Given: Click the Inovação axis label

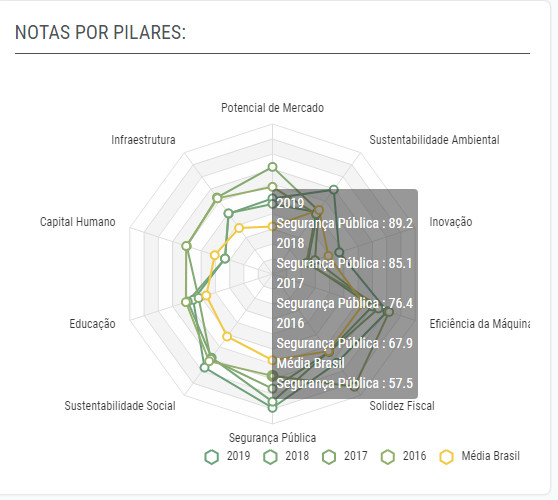Looking at the screenshot, I should click(x=451, y=222).
